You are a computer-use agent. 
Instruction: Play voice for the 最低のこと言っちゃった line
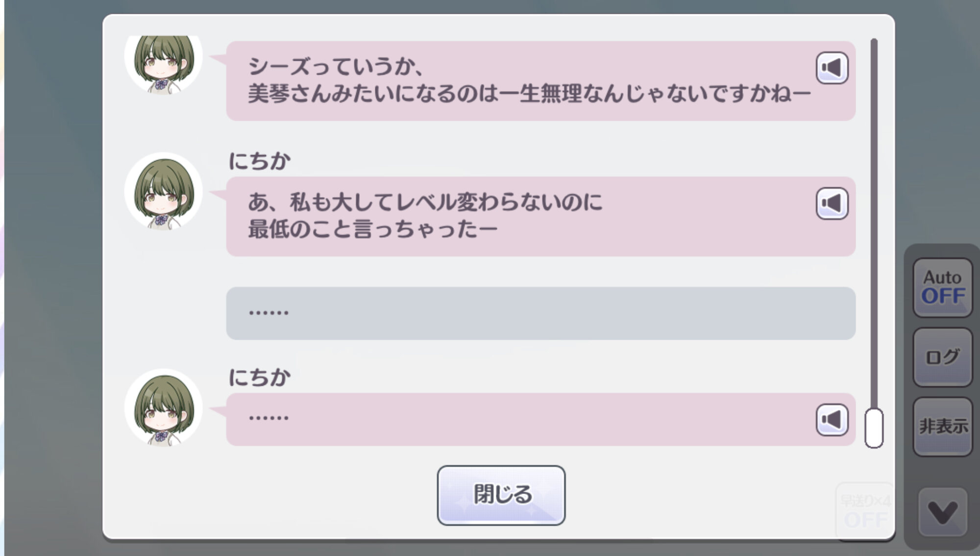pos(832,203)
